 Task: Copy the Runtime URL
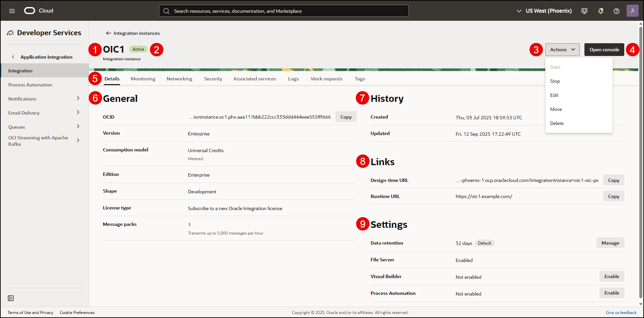pyautogui.click(x=613, y=196)
